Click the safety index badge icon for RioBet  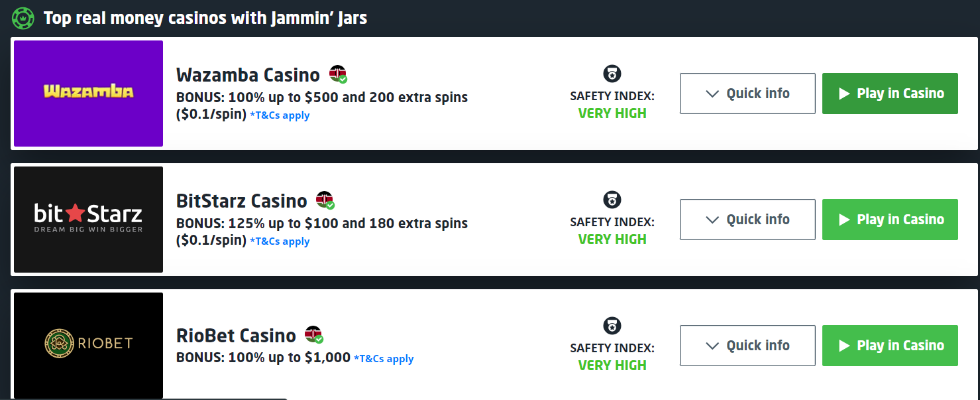pyautogui.click(x=612, y=326)
